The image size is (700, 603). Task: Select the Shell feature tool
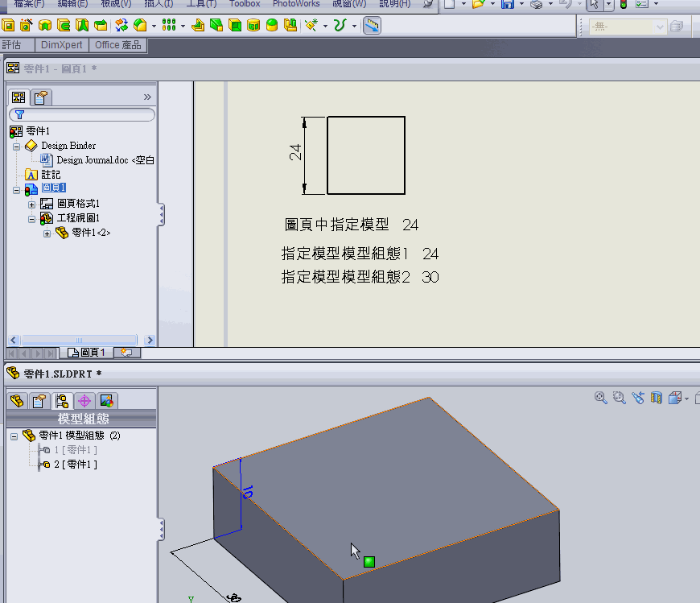[235, 26]
